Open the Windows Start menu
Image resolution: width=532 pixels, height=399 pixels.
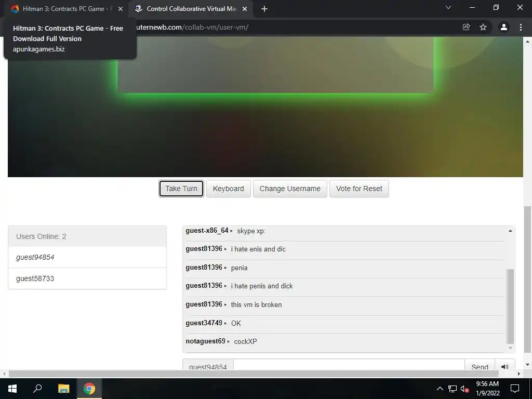coord(12,389)
